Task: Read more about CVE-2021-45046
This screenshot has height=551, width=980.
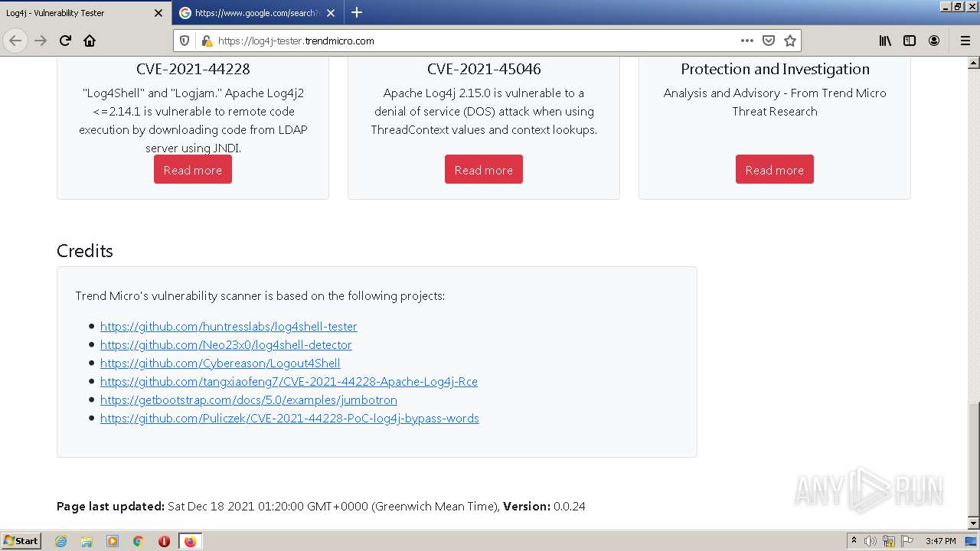Action: tap(484, 170)
